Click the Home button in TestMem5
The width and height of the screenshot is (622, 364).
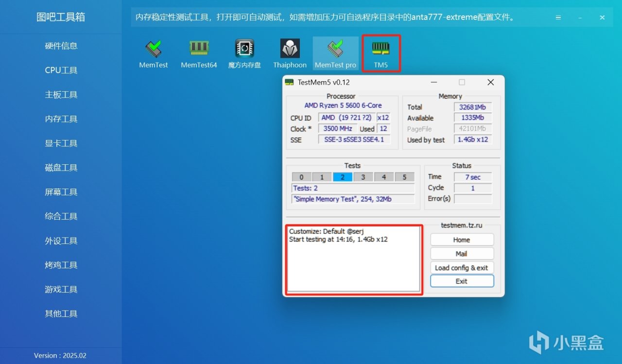point(462,240)
